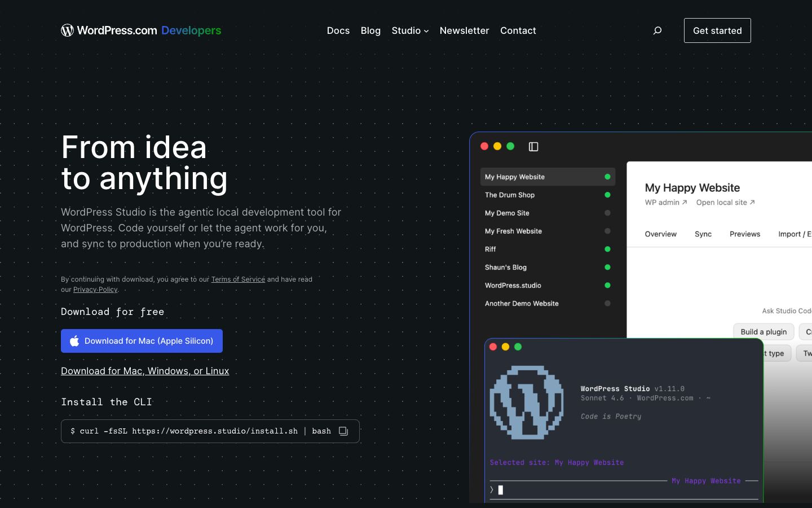The height and width of the screenshot is (508, 812).
Task: Expand the Studio dropdown menu
Action: (x=410, y=30)
